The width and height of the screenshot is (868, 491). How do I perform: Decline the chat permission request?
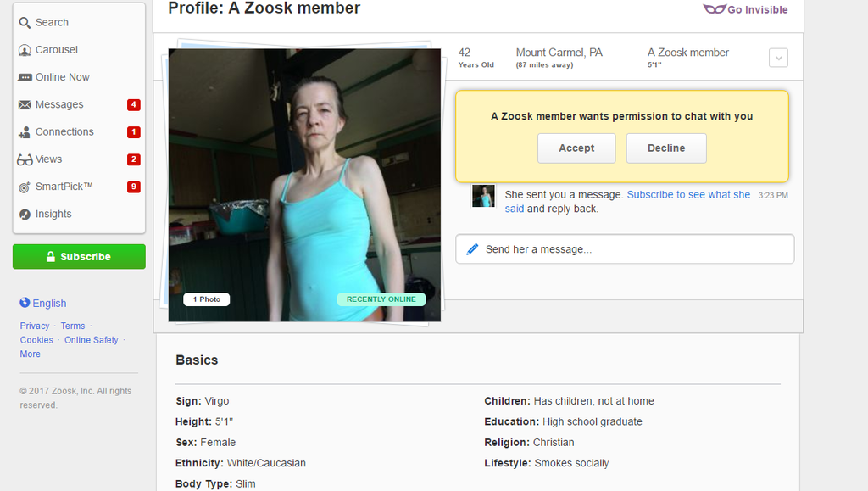pyautogui.click(x=666, y=148)
